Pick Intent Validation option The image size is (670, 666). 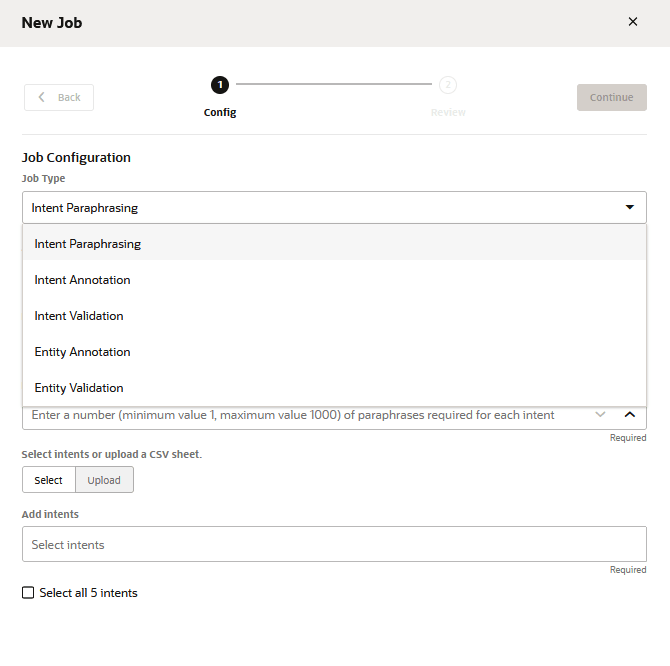coord(79,316)
